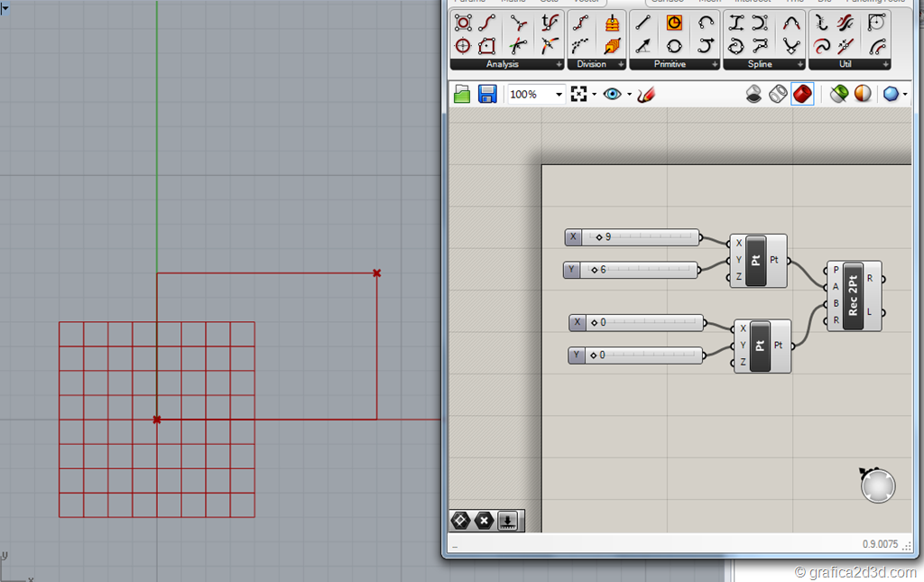Viewport: 924px width, 582px height.
Task: Expand the Spline panel
Action: point(799,65)
